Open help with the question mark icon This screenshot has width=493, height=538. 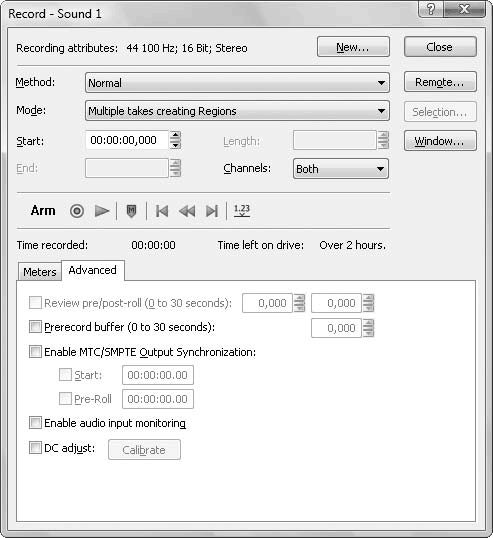pos(431,9)
